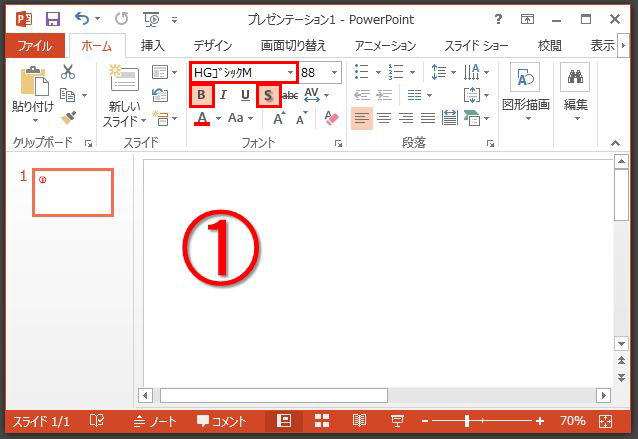The image size is (638, 439).
Task: Adjust the zoom slider handle
Action: (x=467, y=421)
